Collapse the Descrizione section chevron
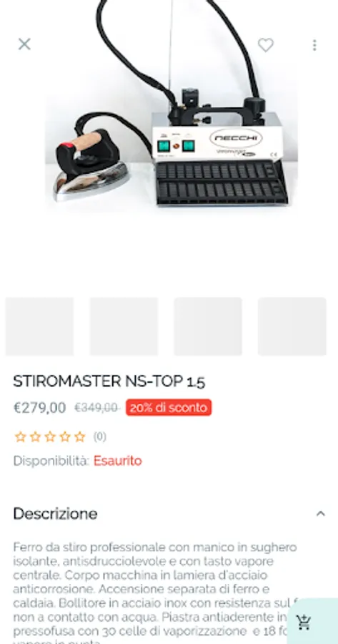Viewport: 338px width, 644px height. 320,513
